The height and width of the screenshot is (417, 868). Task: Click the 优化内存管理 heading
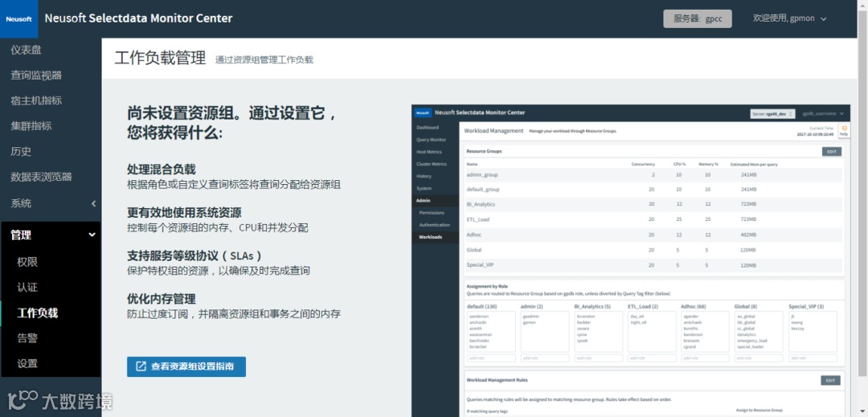coord(161,299)
